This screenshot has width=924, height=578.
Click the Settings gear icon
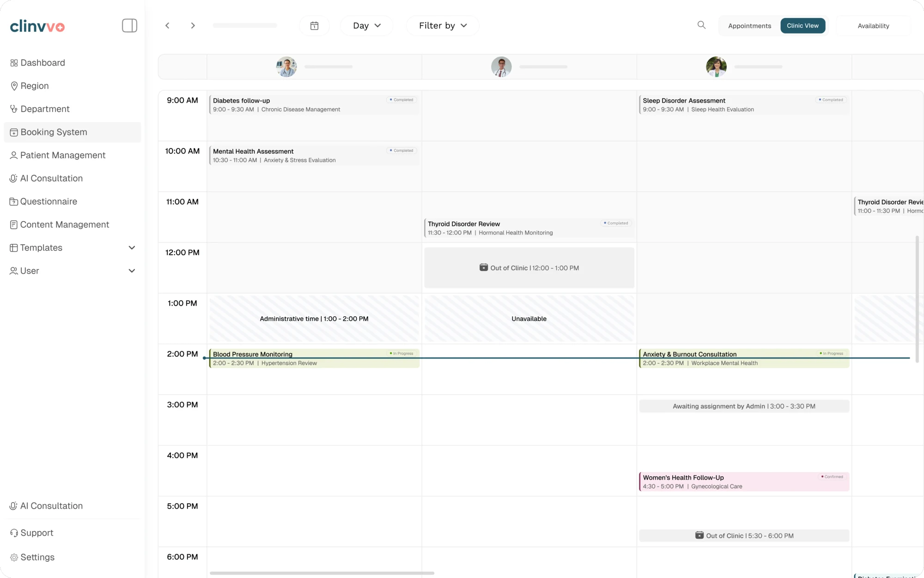[x=14, y=557]
